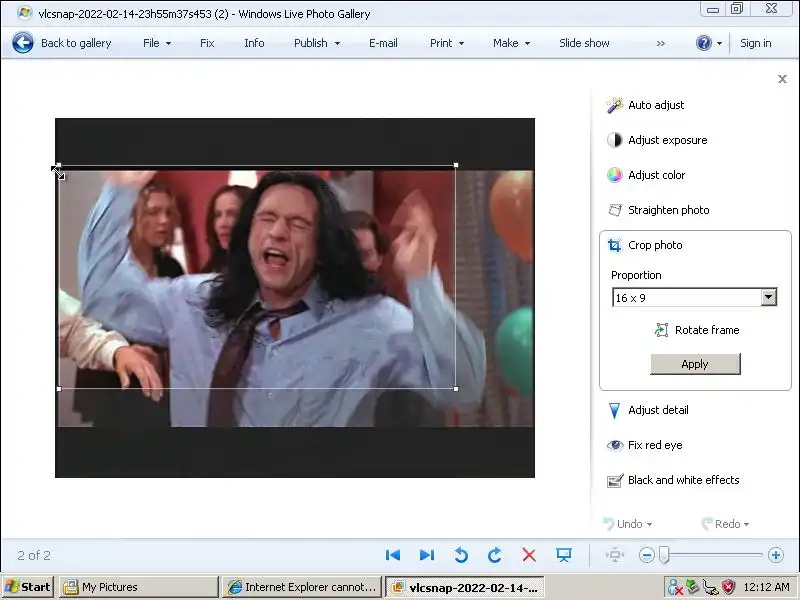This screenshot has width=800, height=600.
Task: Rotate photo clockwise
Action: click(495, 555)
